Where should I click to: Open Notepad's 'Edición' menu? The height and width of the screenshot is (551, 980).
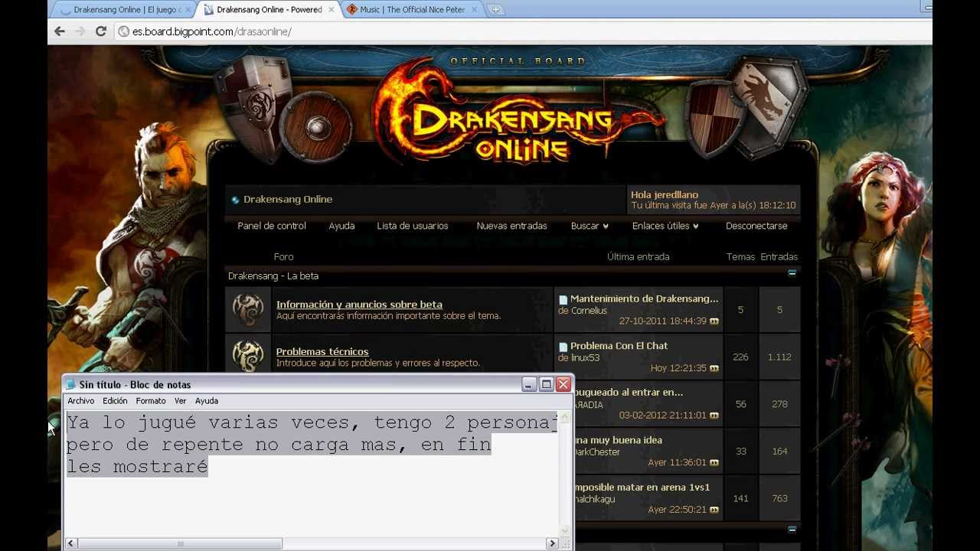[115, 401]
